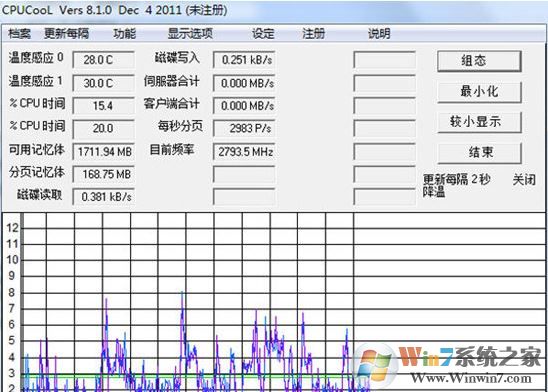Click the 温度感应 0 label
The height and width of the screenshot is (392, 548).
coord(36,57)
